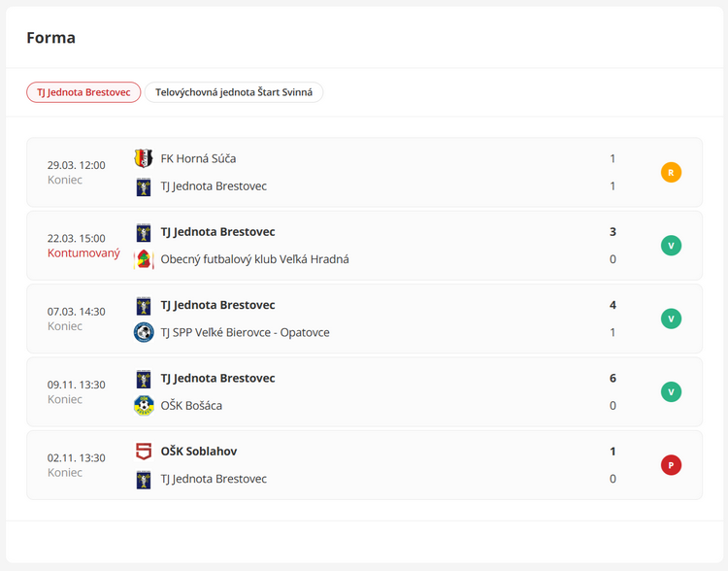Click green V badge for 22.03. match
This screenshot has height=571, width=728.
pyautogui.click(x=671, y=246)
